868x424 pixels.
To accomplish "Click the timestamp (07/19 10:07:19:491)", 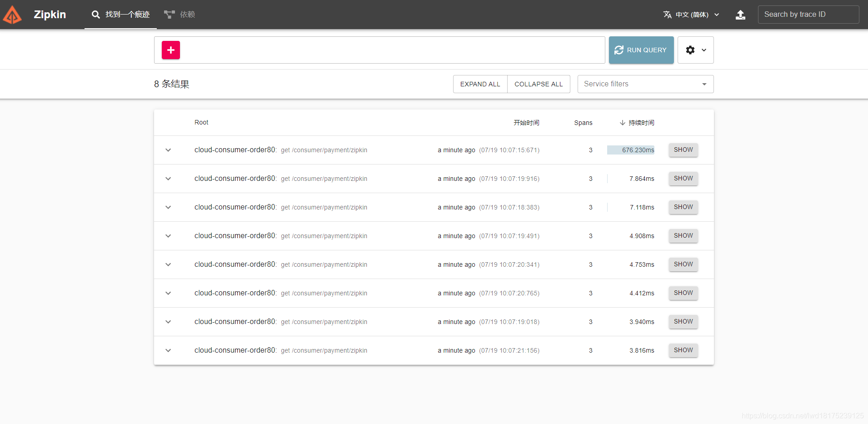I will (509, 236).
